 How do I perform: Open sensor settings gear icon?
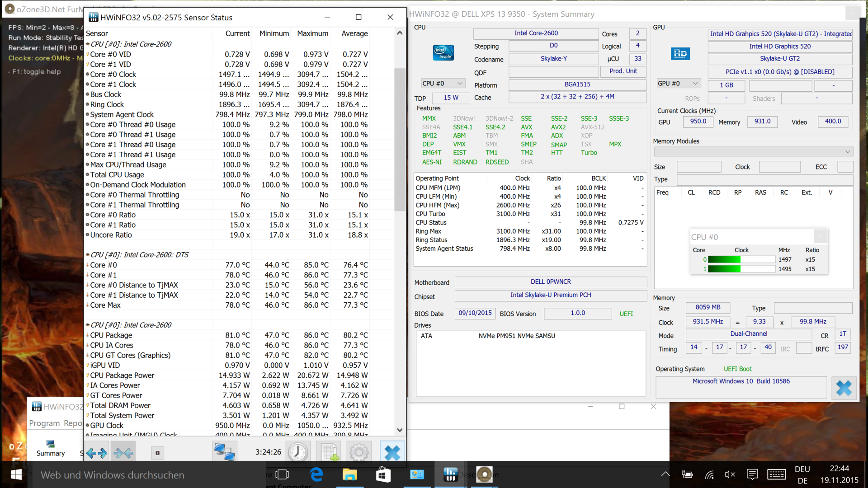(359, 452)
